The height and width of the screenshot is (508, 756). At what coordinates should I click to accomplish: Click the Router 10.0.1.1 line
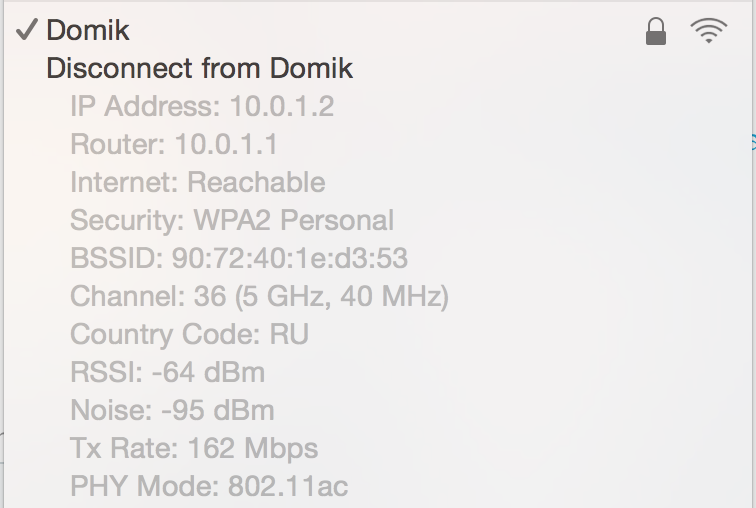(174, 144)
